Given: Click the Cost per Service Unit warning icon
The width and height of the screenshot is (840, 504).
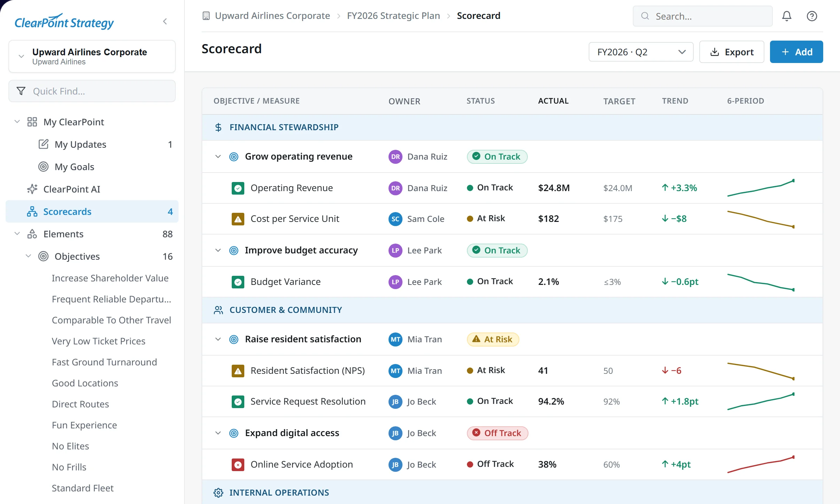Looking at the screenshot, I should click(x=238, y=219).
